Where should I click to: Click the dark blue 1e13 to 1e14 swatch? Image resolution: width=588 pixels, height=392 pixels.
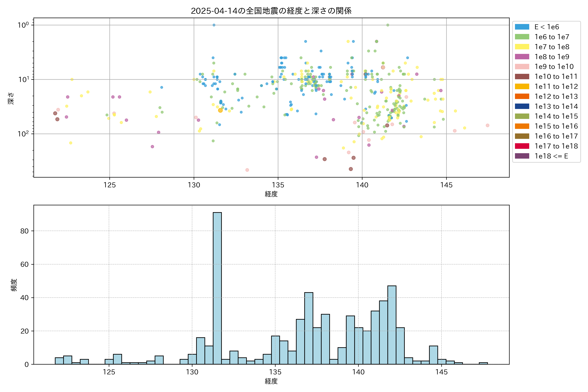522,106
